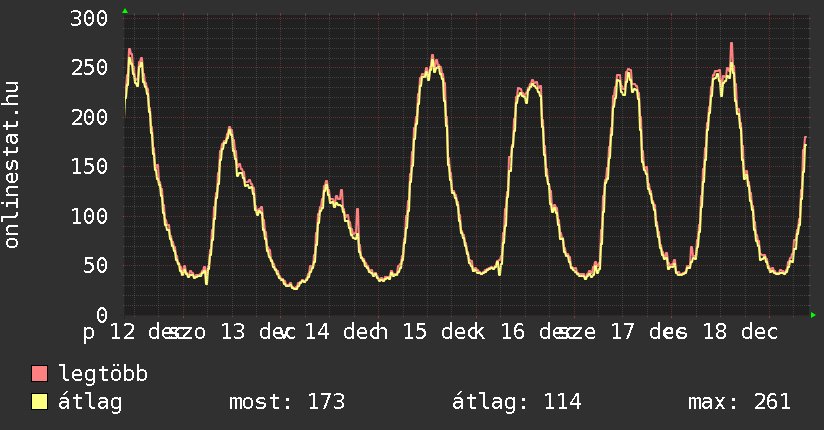Click the red legtöbb legend swatch
824x430 pixels.
[x=40, y=374]
